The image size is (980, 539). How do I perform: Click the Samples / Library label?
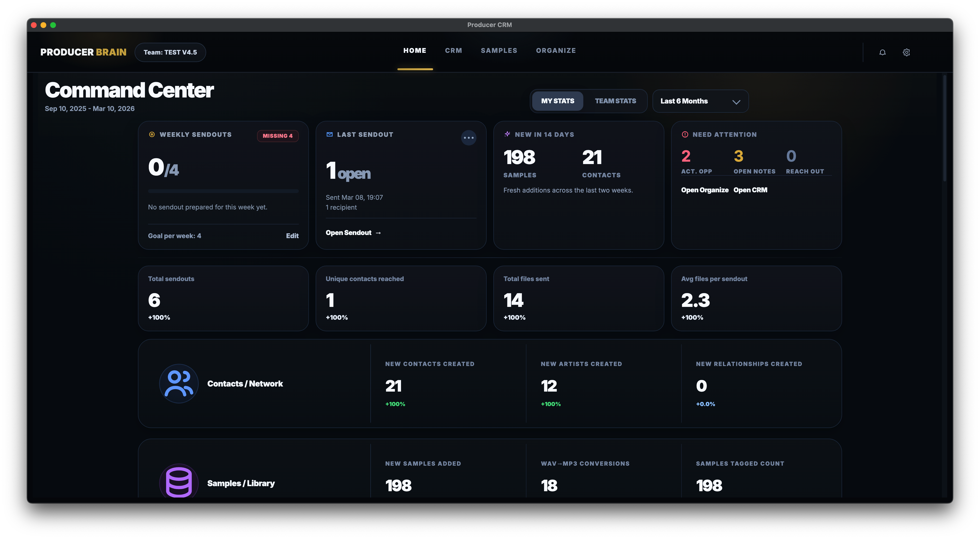click(241, 484)
